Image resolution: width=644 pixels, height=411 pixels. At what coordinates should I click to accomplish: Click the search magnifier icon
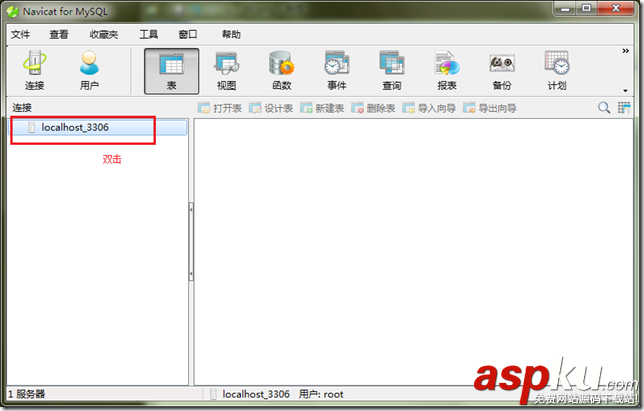coord(604,108)
